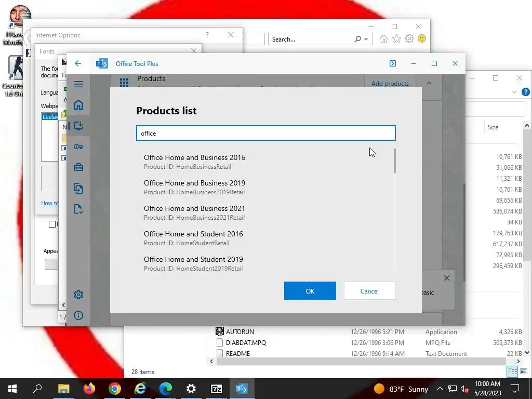Open the notification center icon
532x399 pixels.
515,389
